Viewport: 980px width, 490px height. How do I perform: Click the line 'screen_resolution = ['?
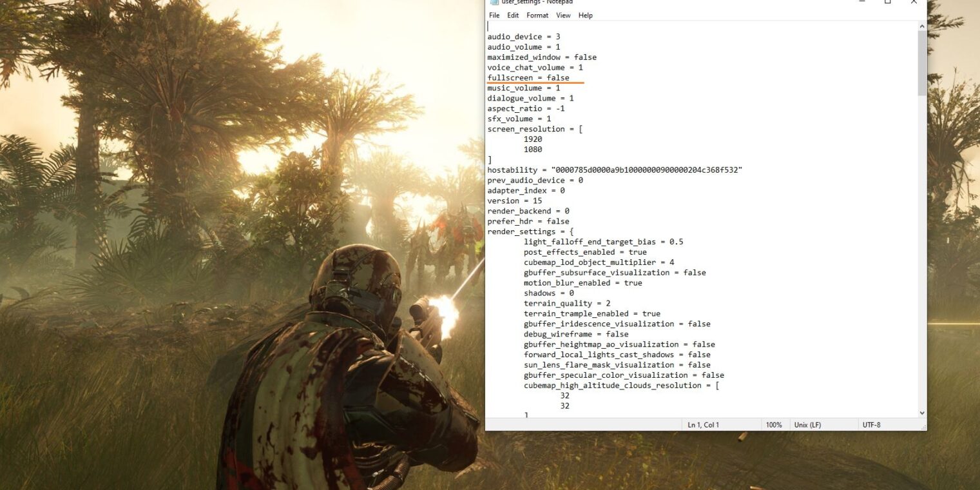(535, 130)
